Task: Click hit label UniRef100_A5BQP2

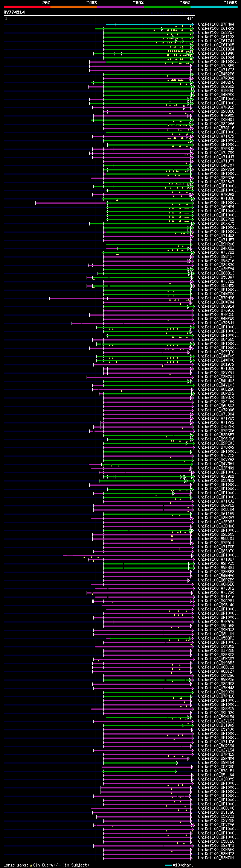Action: point(216,638)
